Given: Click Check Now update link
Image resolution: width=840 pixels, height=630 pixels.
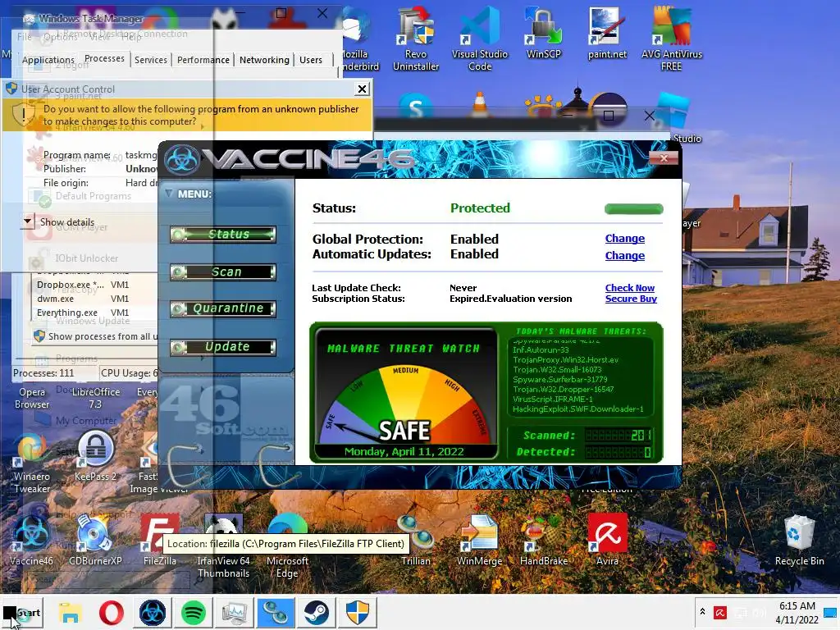Looking at the screenshot, I should tap(629, 288).
